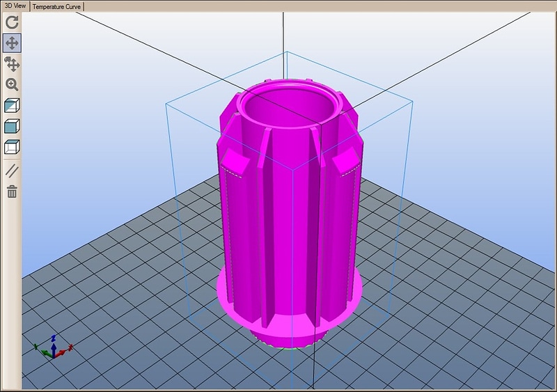Select the zoom magnifier tool

12,84
